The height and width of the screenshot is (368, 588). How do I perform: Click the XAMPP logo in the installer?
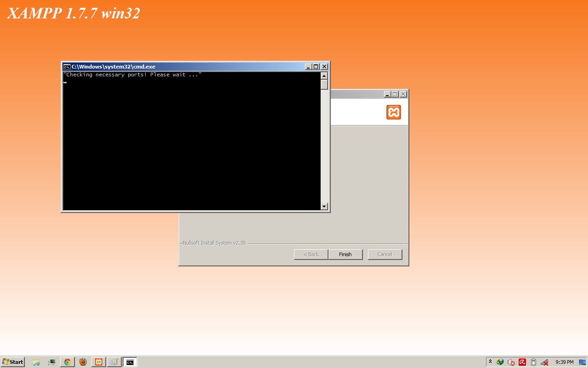tap(393, 111)
